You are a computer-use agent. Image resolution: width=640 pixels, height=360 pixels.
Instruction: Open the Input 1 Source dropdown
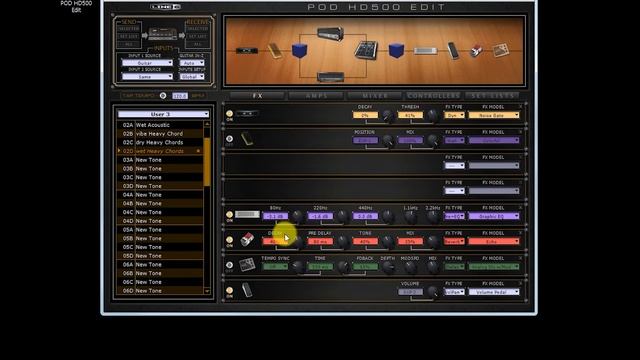tap(147, 63)
